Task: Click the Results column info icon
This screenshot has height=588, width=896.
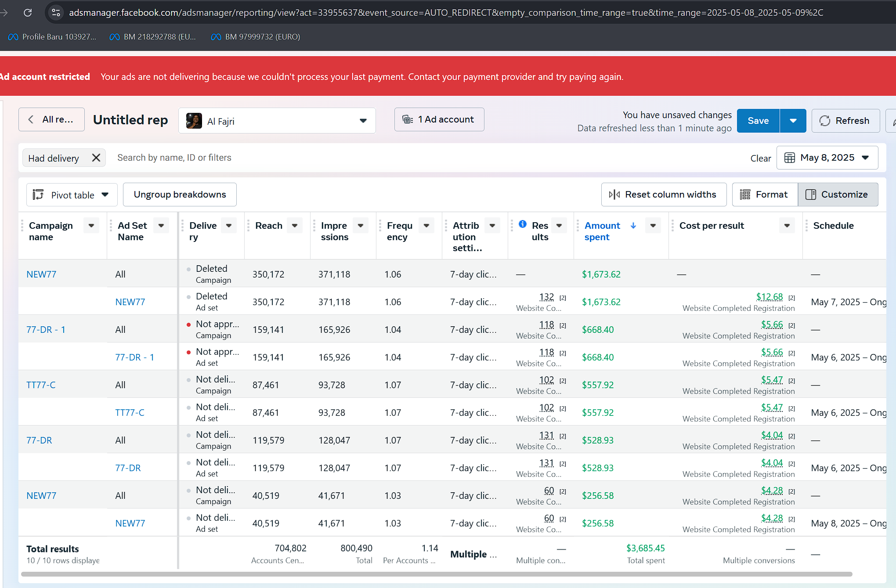Action: coord(523,224)
